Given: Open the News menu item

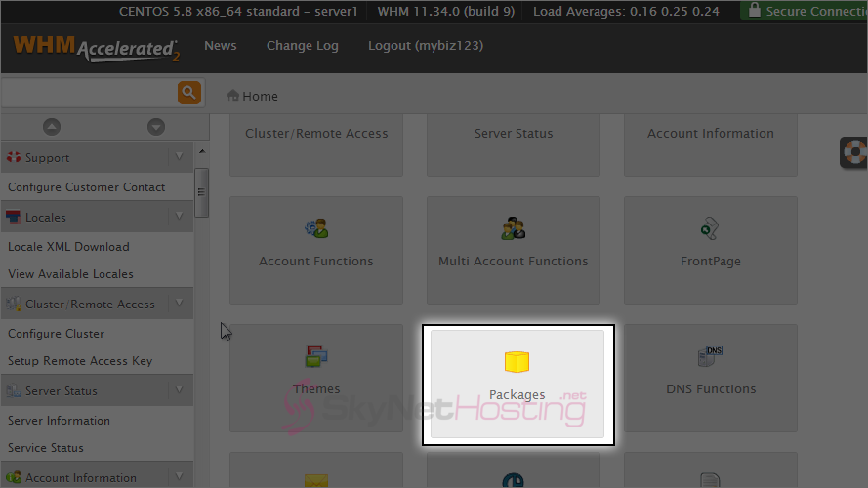Looking at the screenshot, I should (221, 45).
